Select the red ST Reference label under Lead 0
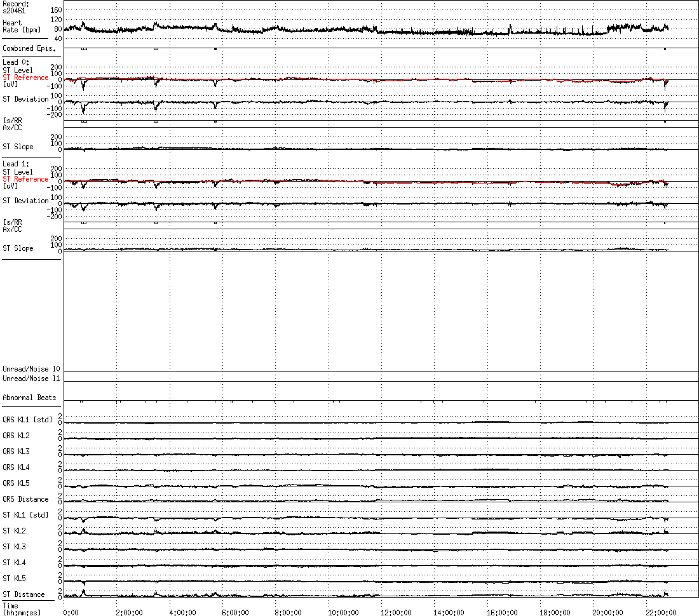This screenshot has width=699, height=616. coord(25,77)
